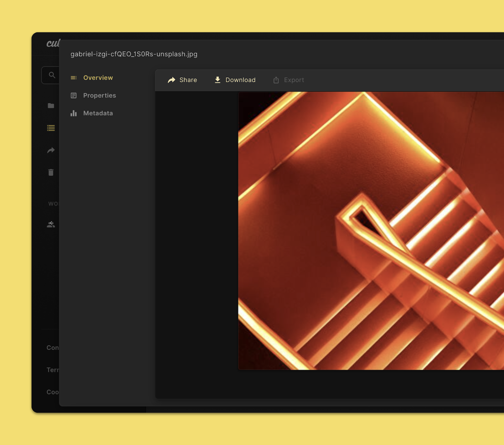Click the Properties document icon

[x=74, y=95]
